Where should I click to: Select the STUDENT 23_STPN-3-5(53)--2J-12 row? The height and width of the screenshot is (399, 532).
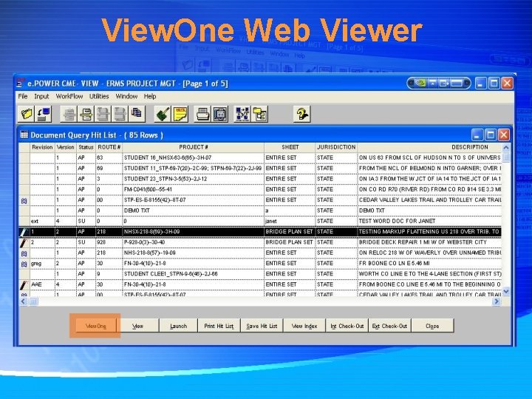[x=261, y=179]
